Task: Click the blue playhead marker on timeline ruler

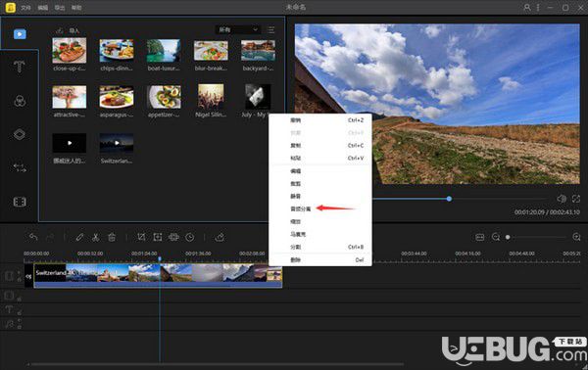Action: (x=160, y=258)
